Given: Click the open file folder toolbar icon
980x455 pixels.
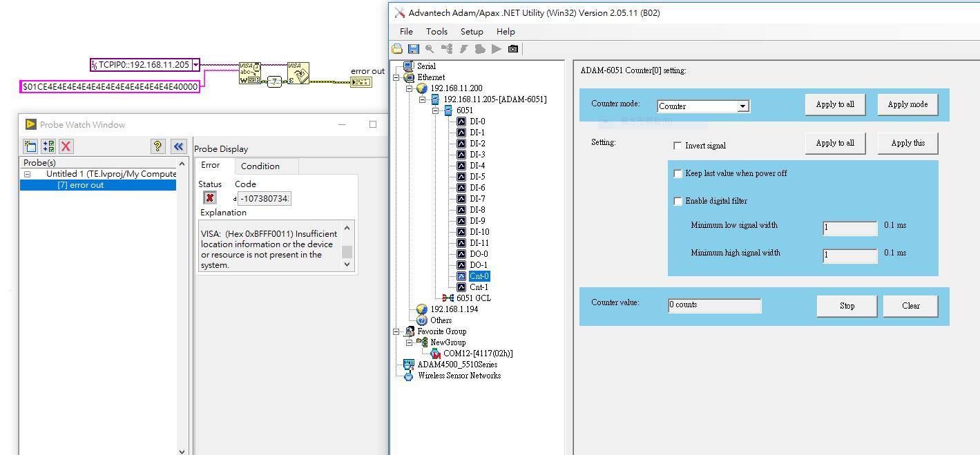Looking at the screenshot, I should coord(397,49).
